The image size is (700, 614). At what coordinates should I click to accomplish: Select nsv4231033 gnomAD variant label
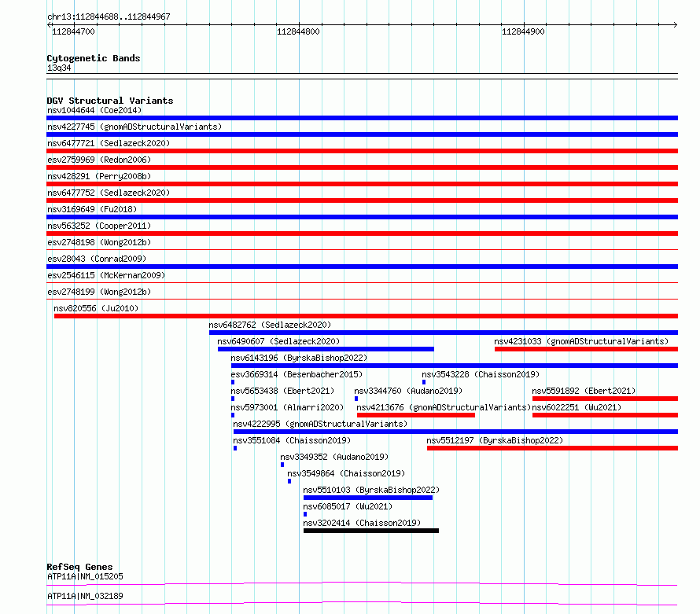click(581, 341)
